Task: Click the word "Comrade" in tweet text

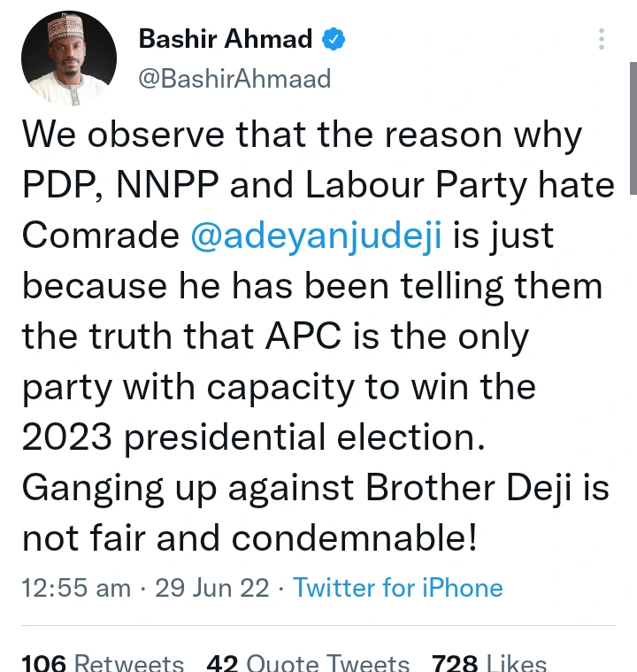Action: click(x=97, y=236)
